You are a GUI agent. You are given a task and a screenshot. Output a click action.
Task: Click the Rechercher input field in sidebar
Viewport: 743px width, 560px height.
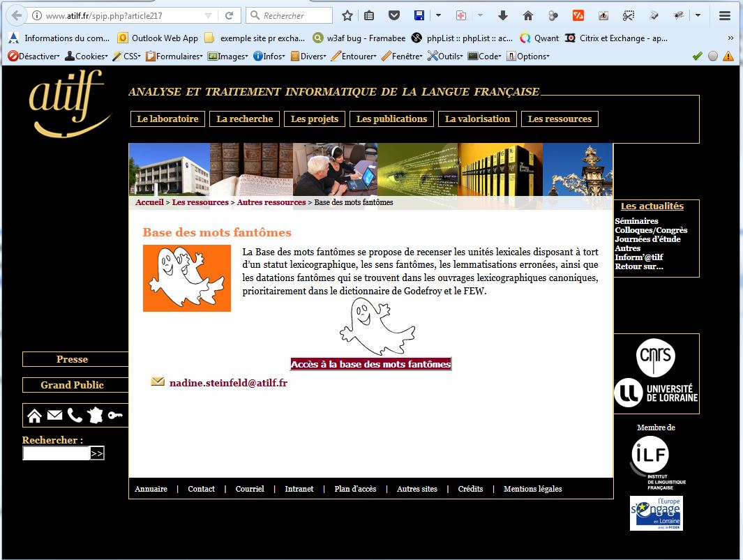tap(57, 454)
